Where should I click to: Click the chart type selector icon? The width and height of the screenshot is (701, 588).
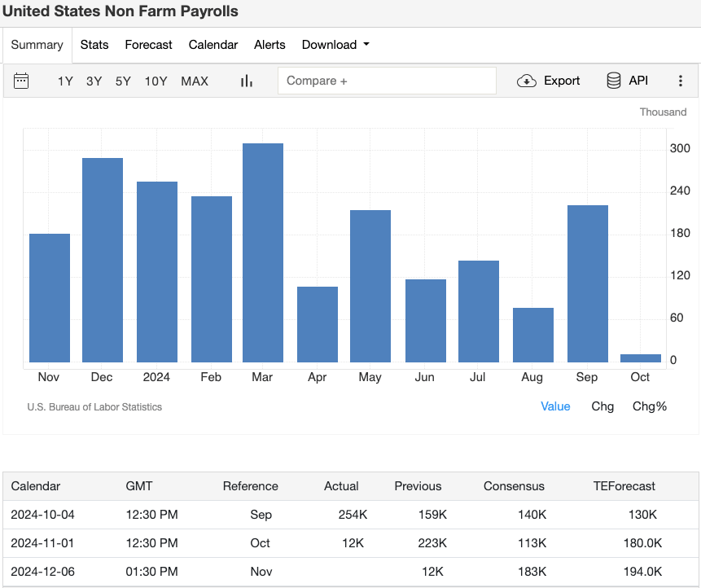coord(246,81)
